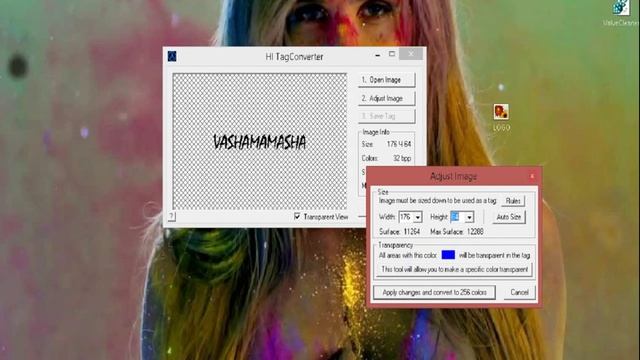
Task: Open the ValueCleaner desktop shortcut
Action: (621, 13)
